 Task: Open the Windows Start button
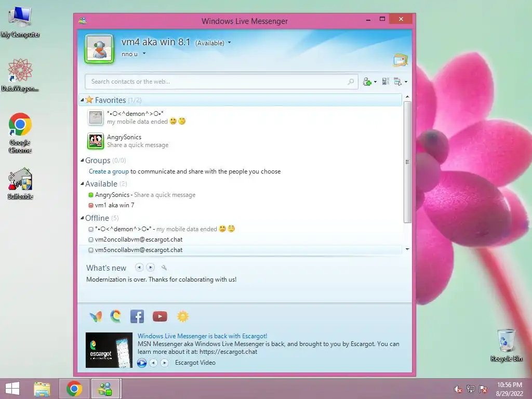pyautogui.click(x=12, y=389)
